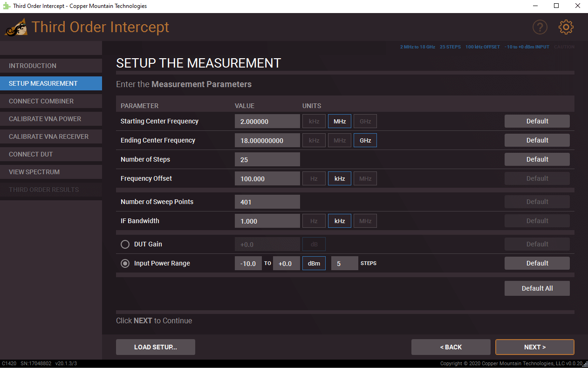The height and width of the screenshot is (368, 588).
Task: Click the '100 kHz OFFSET' status indicator
Action: tap(483, 47)
